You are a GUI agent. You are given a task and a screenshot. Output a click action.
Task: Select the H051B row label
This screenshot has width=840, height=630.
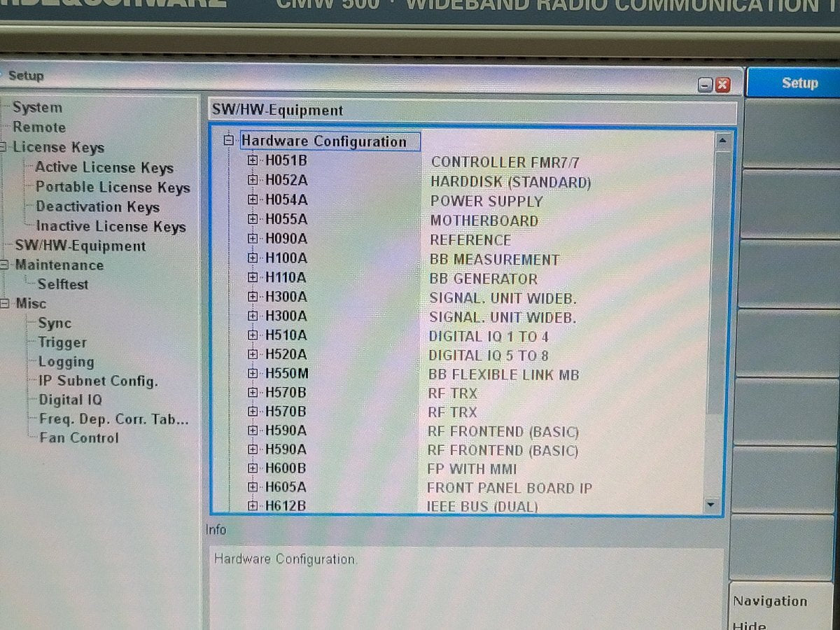(x=286, y=160)
